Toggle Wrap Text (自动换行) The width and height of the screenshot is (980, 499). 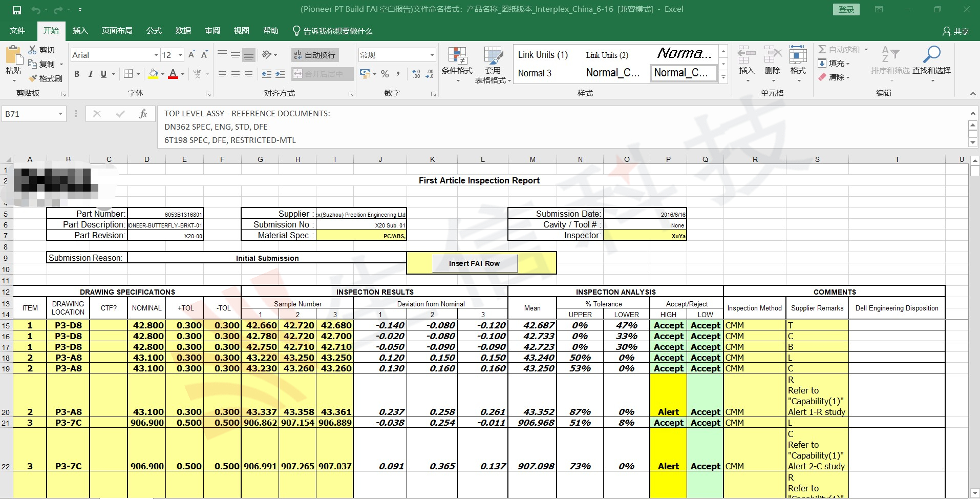(314, 55)
